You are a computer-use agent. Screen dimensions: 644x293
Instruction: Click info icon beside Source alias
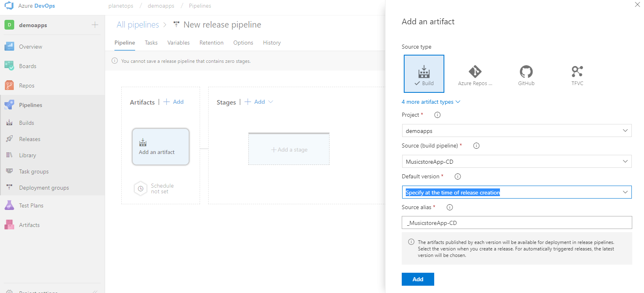[450, 207]
